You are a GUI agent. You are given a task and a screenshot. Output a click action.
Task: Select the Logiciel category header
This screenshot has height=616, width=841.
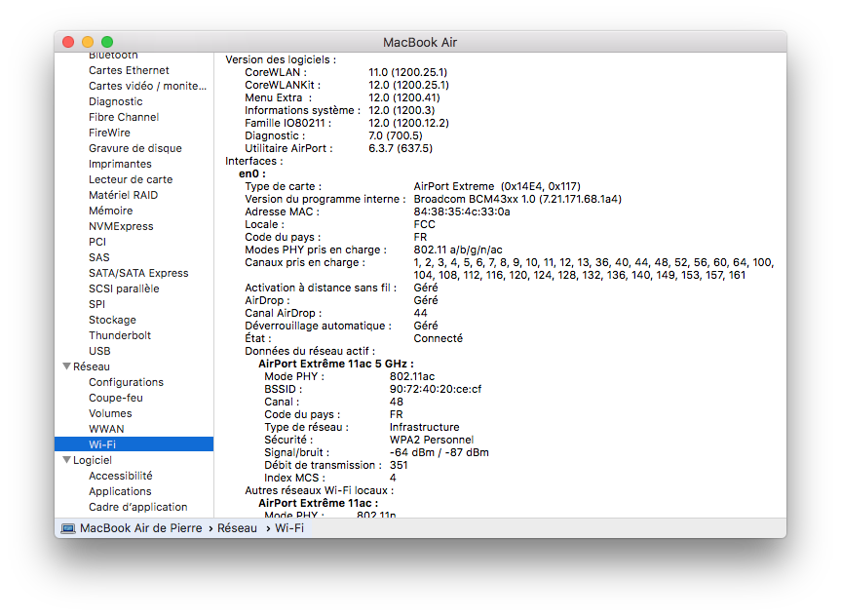coord(93,460)
